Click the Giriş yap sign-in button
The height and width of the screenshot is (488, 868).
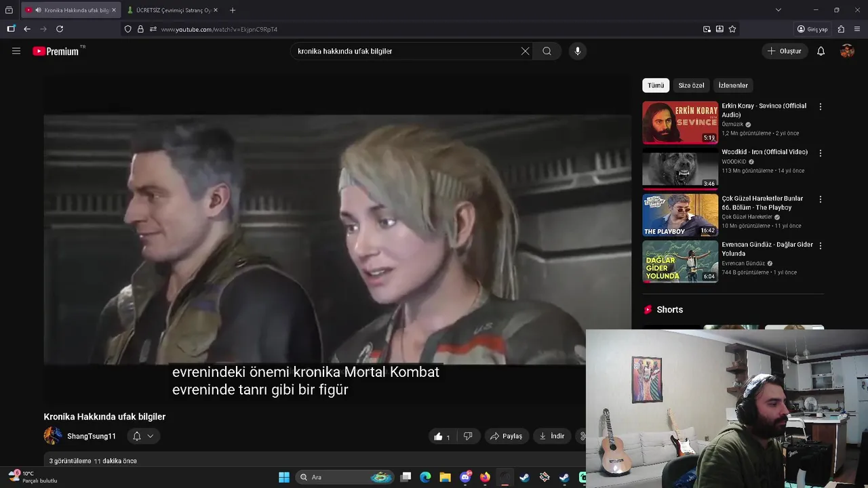click(x=812, y=29)
